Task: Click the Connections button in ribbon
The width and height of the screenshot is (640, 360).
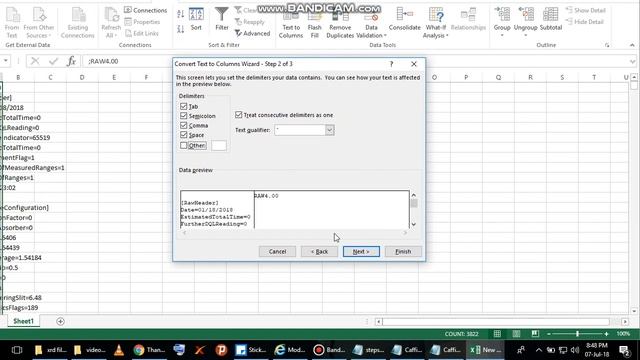Action: point(145,10)
